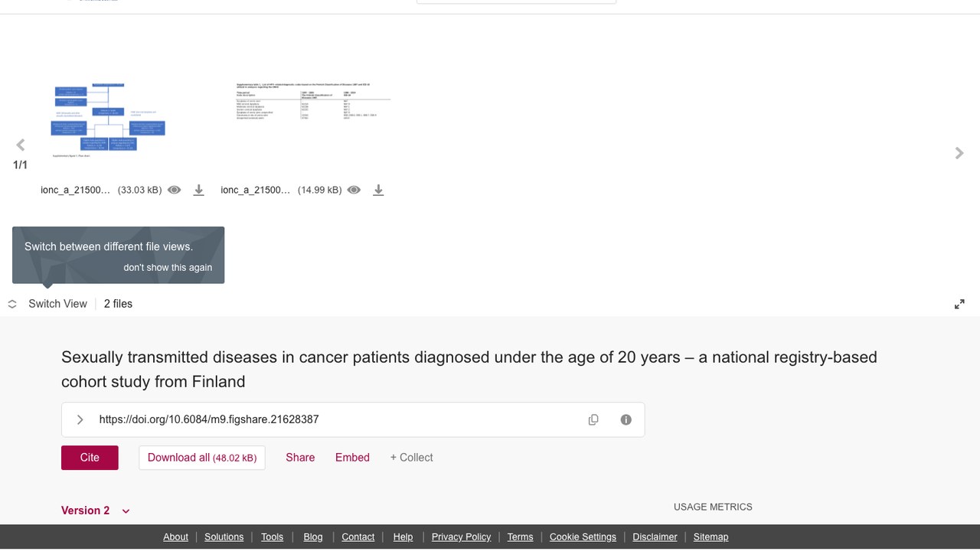
Task: Open DOI information icon
Action: 626,419
